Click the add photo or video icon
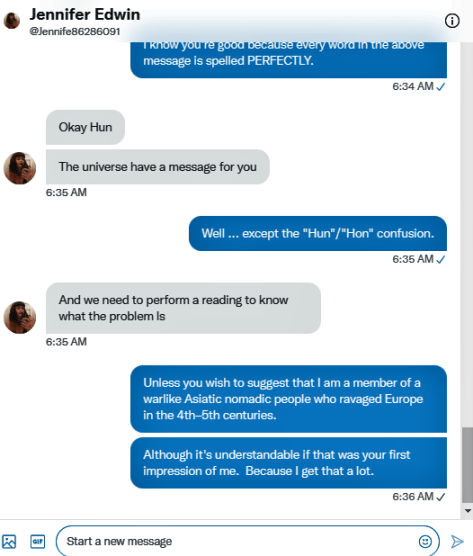This screenshot has width=473, height=556. (x=9, y=541)
